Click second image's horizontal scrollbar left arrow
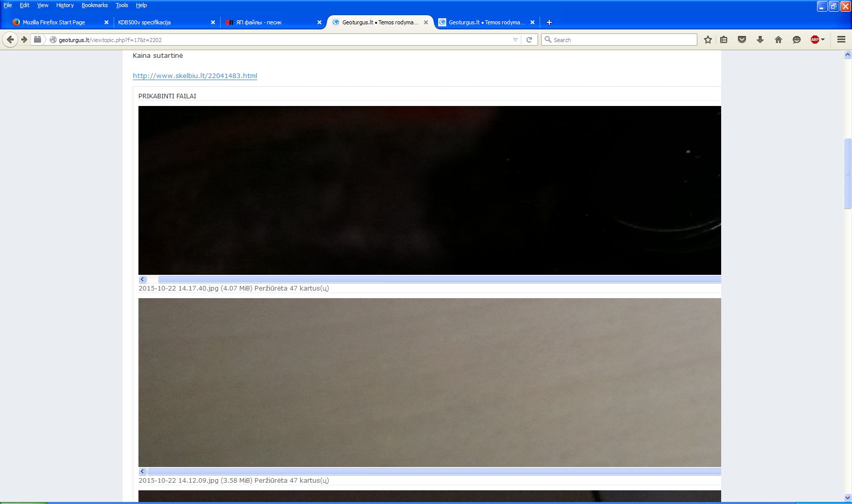Image resolution: width=852 pixels, height=504 pixels. [143, 472]
